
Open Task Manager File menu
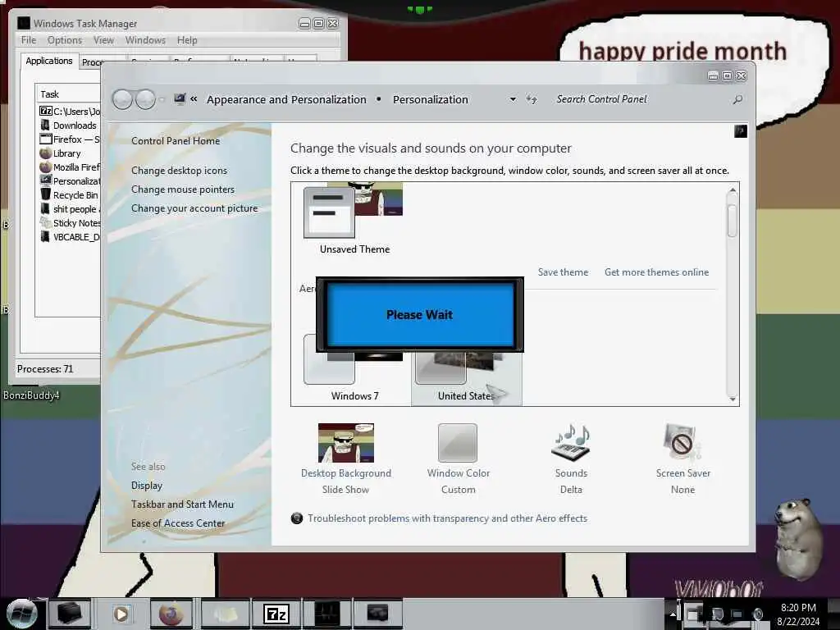tap(29, 40)
